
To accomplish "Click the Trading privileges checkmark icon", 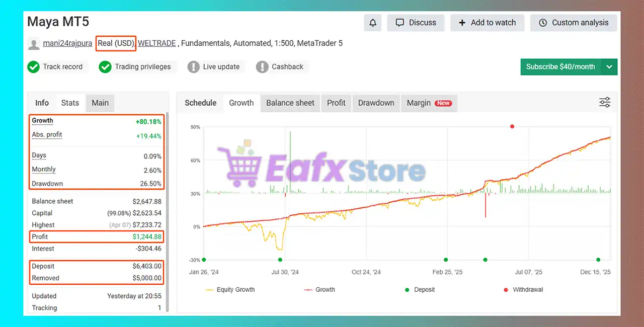I will pyautogui.click(x=105, y=66).
